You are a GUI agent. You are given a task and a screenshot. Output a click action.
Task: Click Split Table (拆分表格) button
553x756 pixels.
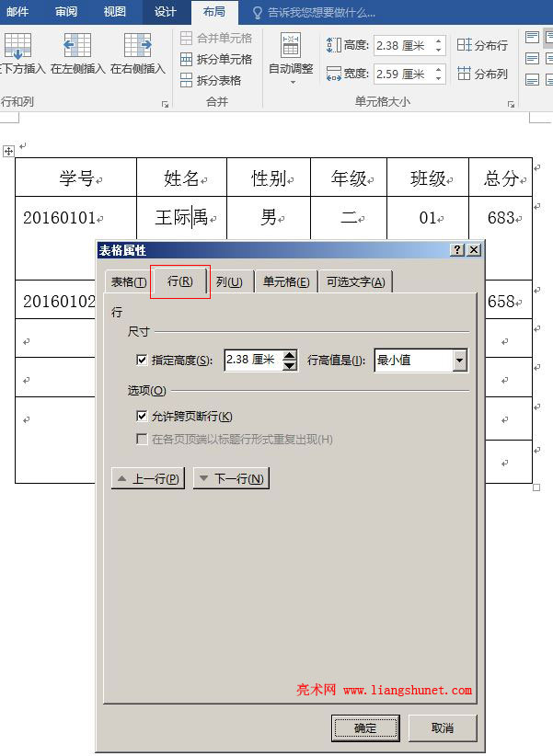pyautogui.click(x=211, y=81)
